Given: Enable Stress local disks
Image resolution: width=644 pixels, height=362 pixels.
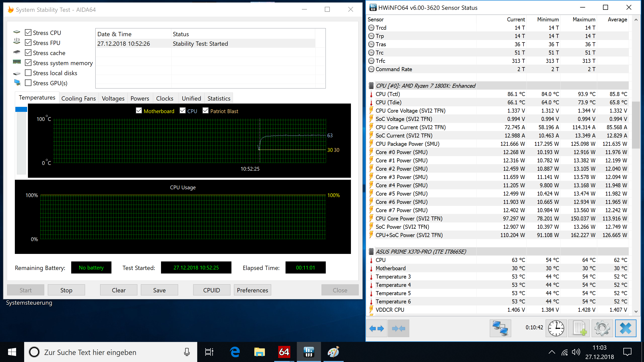Looking at the screenshot, I should click(x=28, y=73).
